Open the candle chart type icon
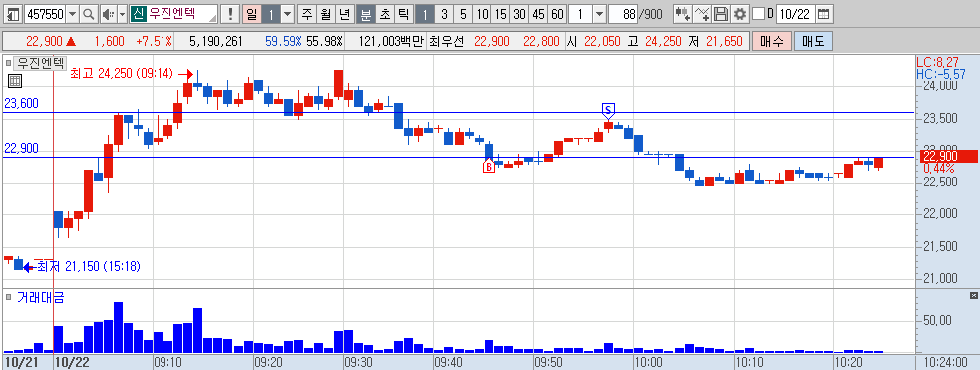980x370 pixels. tap(683, 14)
